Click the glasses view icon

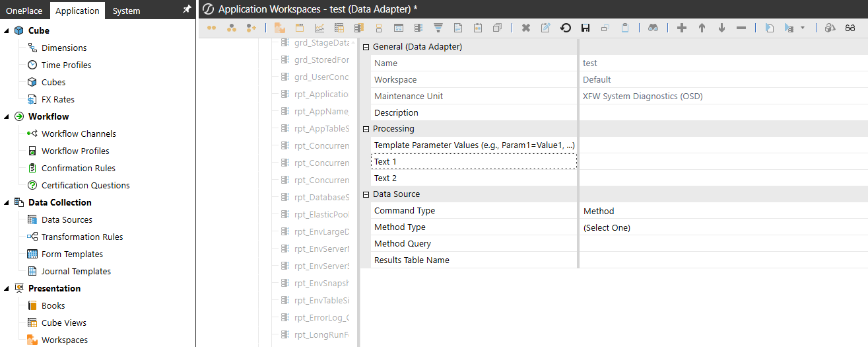pyautogui.click(x=850, y=28)
